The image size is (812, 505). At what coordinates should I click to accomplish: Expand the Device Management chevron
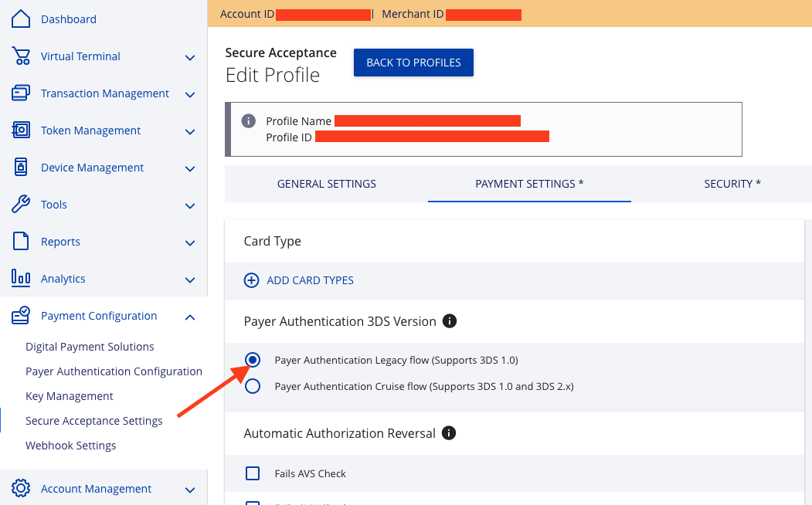click(190, 168)
